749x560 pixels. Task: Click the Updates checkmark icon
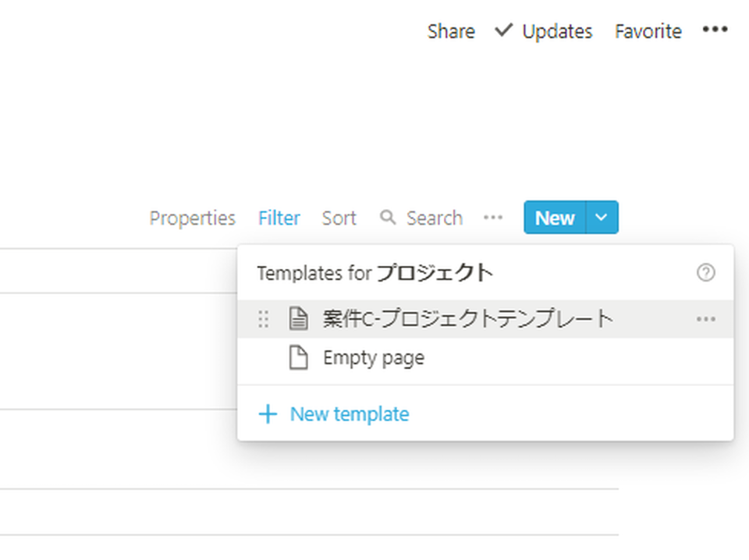(503, 30)
